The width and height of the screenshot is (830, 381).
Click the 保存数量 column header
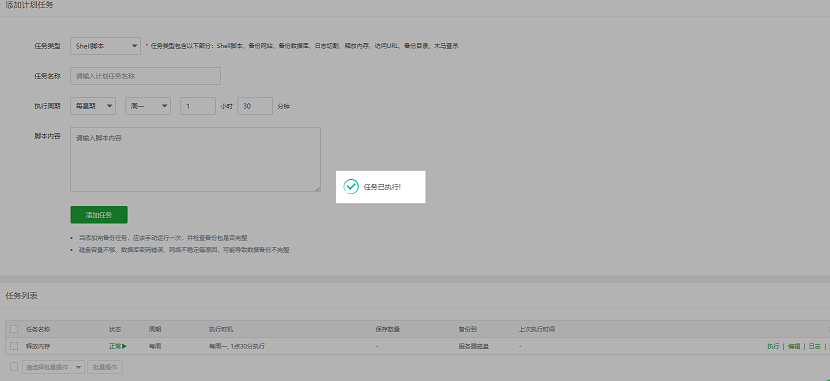tap(388, 329)
